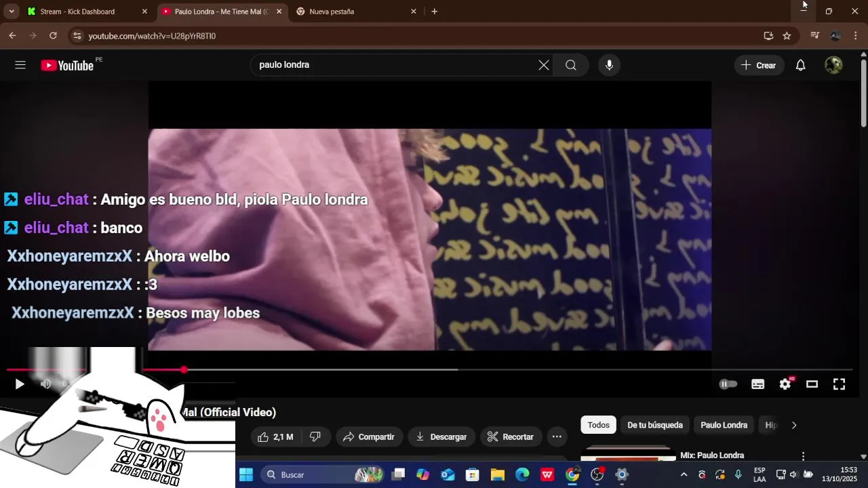The image size is (868, 488).
Task: Change the ESP LAA input language
Action: (x=759, y=474)
